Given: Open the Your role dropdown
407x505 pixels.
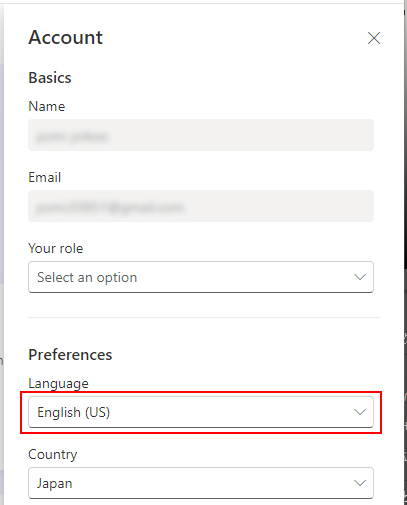Looking at the screenshot, I should [x=201, y=277].
